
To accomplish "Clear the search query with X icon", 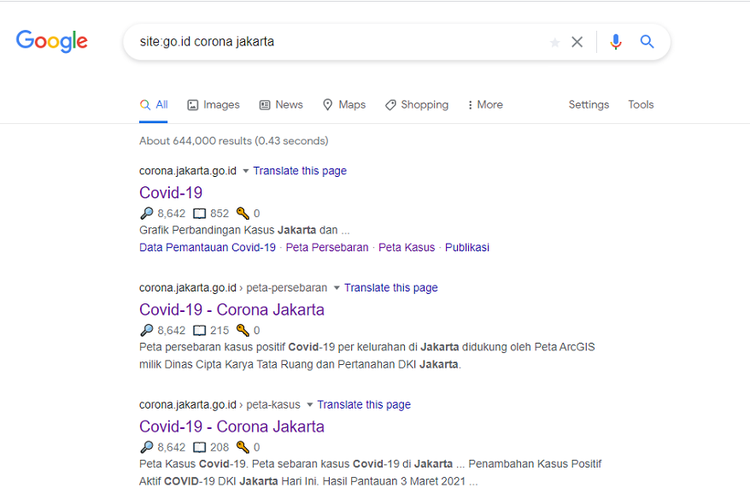I will pos(577,42).
